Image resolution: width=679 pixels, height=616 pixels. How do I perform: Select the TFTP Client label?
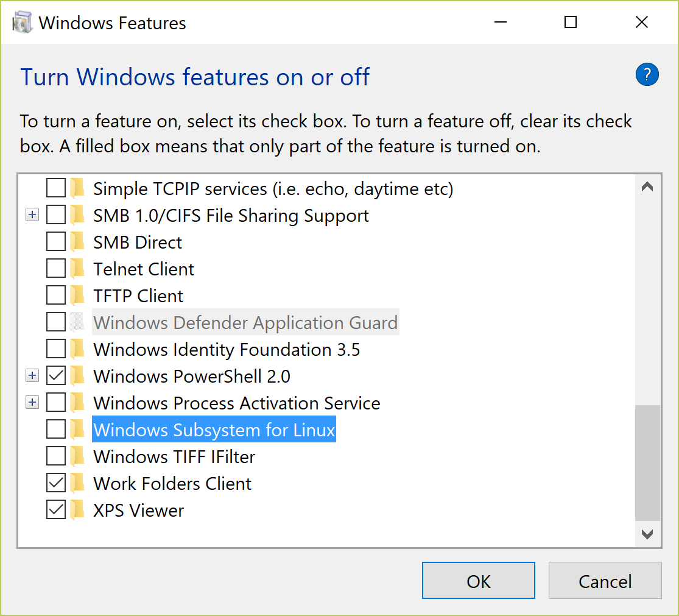coord(138,296)
